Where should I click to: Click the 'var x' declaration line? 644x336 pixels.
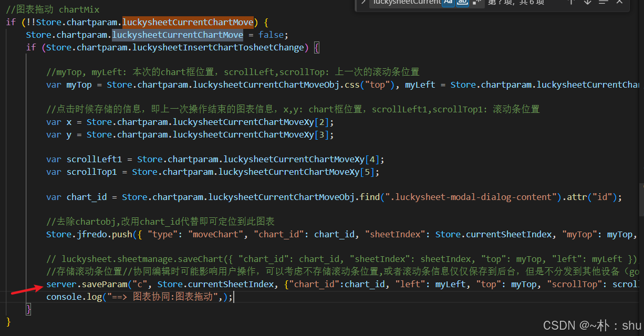click(190, 122)
